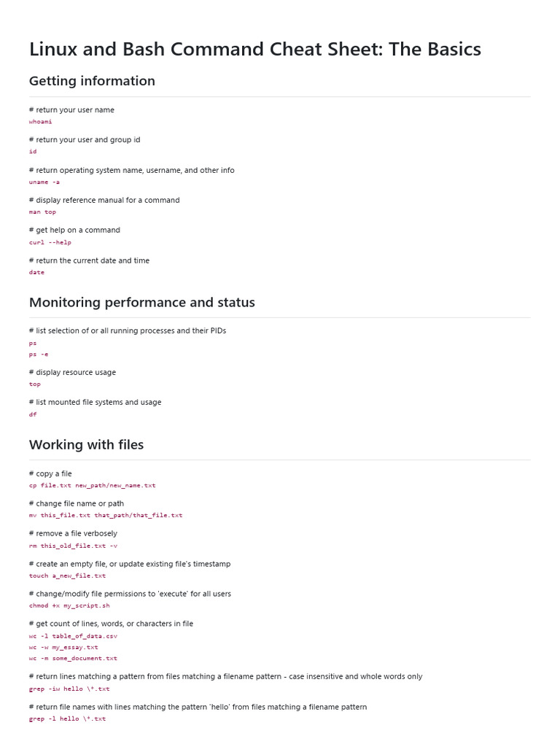The width and height of the screenshot is (560, 747).
Task: Click the 'df' command text
Action: 33,414
